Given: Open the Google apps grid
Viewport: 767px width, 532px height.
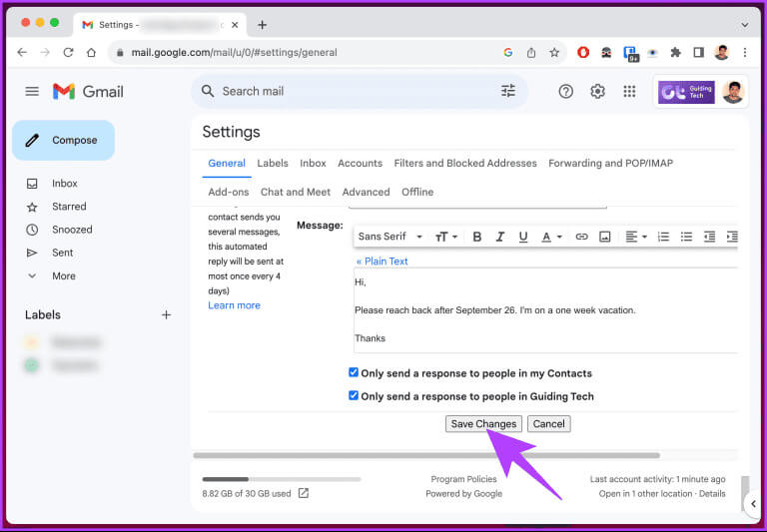Looking at the screenshot, I should [629, 91].
